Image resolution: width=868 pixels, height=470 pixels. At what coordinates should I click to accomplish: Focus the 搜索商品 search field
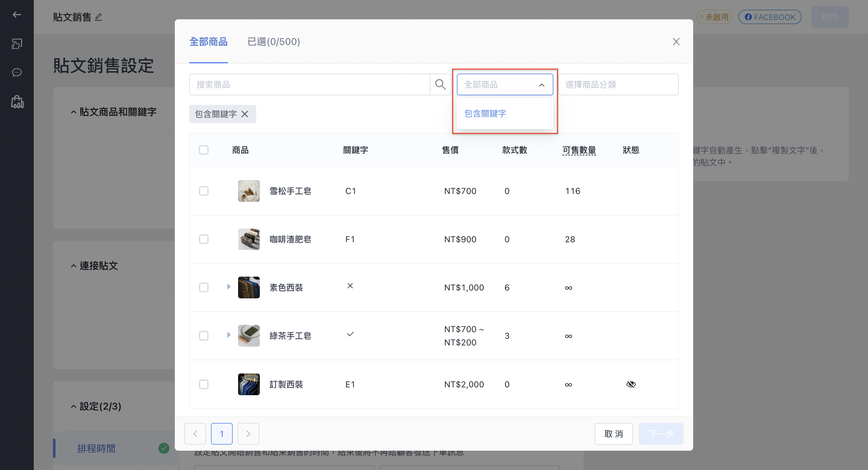coord(309,84)
